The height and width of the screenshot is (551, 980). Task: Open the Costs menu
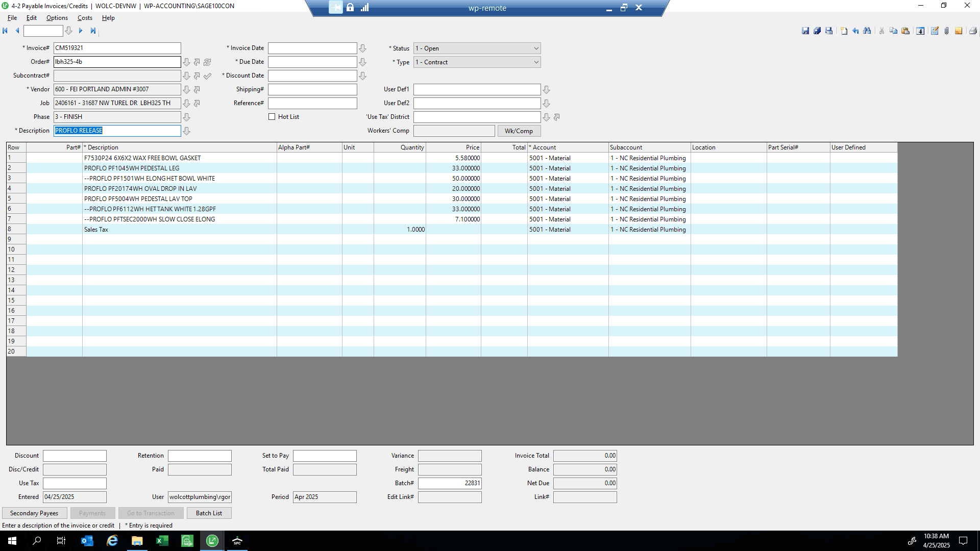(x=85, y=18)
